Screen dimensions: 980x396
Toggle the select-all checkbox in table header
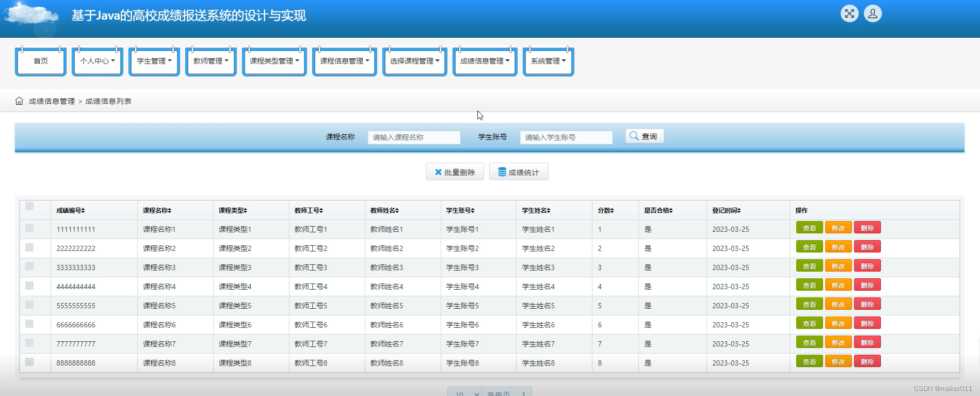point(29,206)
